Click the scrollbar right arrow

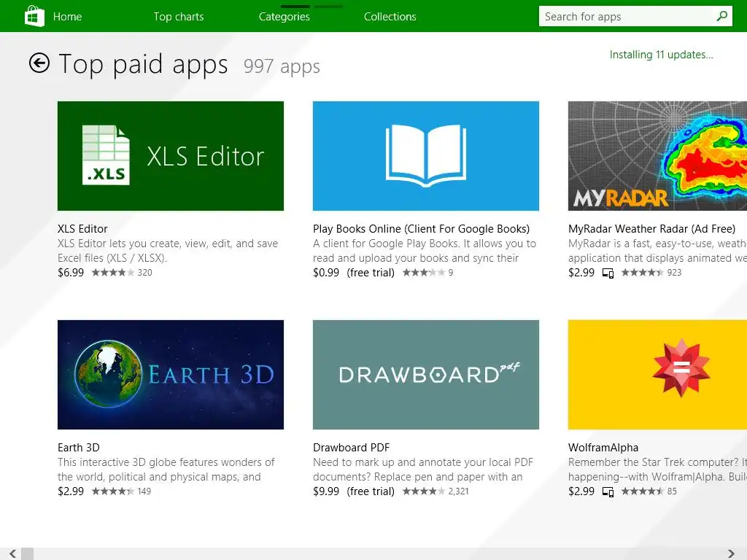(x=731, y=553)
